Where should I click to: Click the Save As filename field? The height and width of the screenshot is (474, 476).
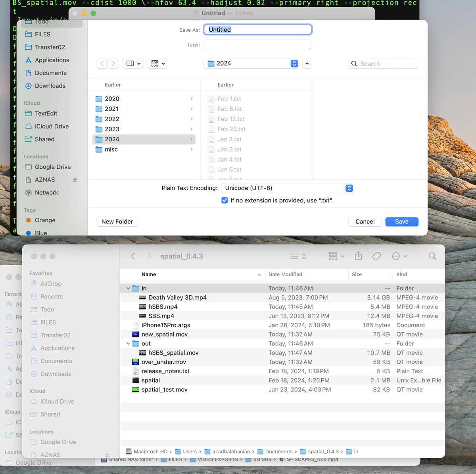click(x=258, y=30)
